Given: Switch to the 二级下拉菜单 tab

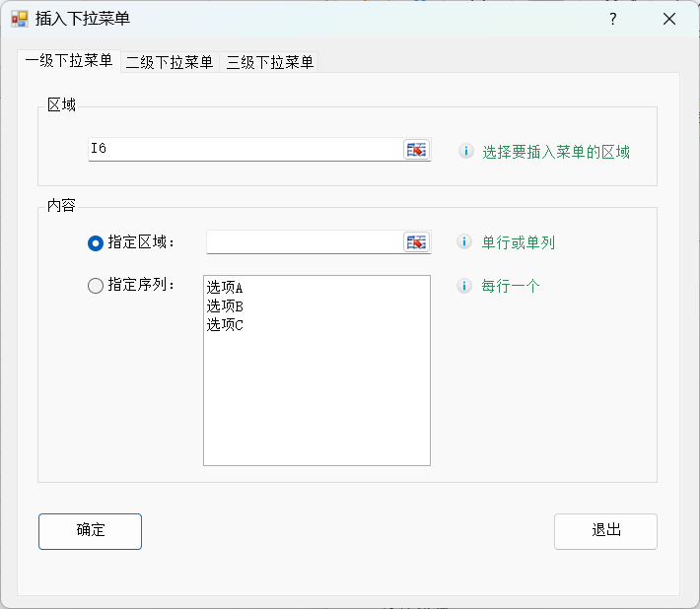Looking at the screenshot, I should click(170, 62).
